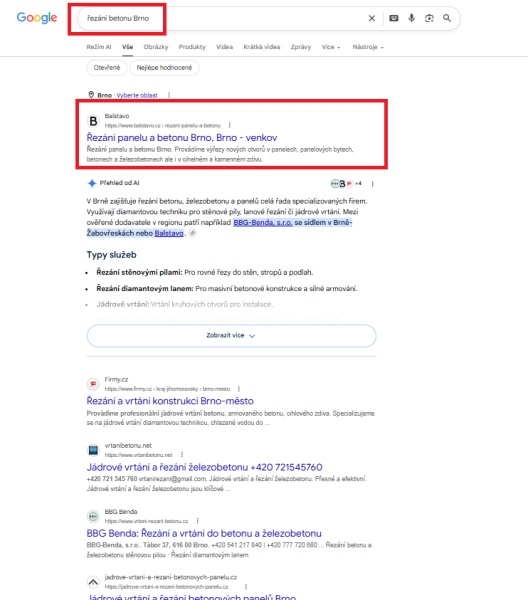Open the Krátká videa tab
The width and height of the screenshot is (528, 600).
[262, 47]
